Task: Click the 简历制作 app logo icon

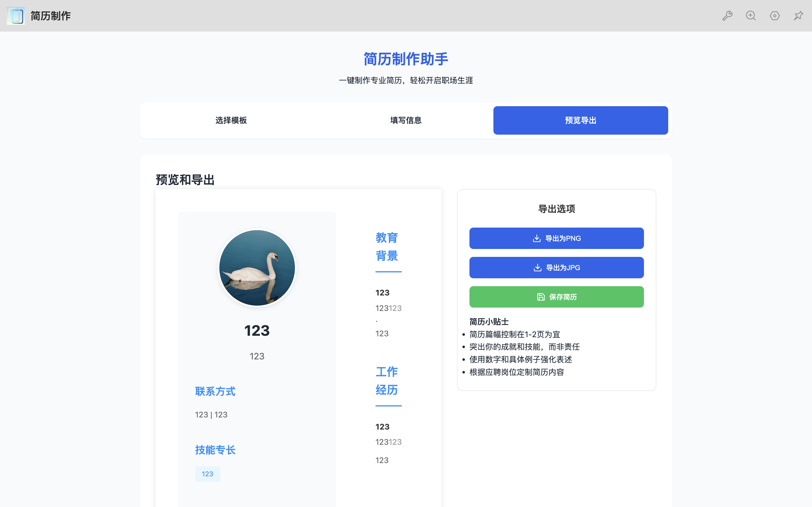Action: pos(16,16)
